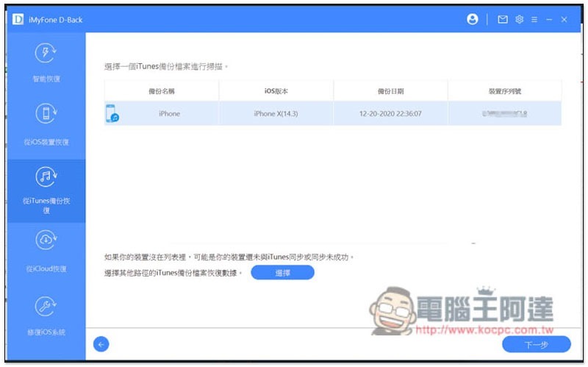Open the 修復iOS系統 tab label

click(46, 332)
